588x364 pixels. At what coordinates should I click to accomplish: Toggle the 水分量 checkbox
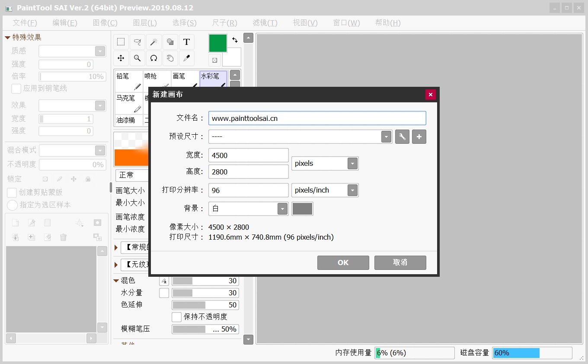click(164, 293)
